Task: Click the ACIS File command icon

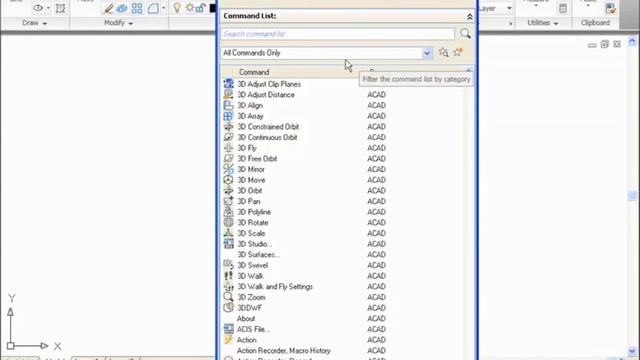Action: pyautogui.click(x=229, y=329)
